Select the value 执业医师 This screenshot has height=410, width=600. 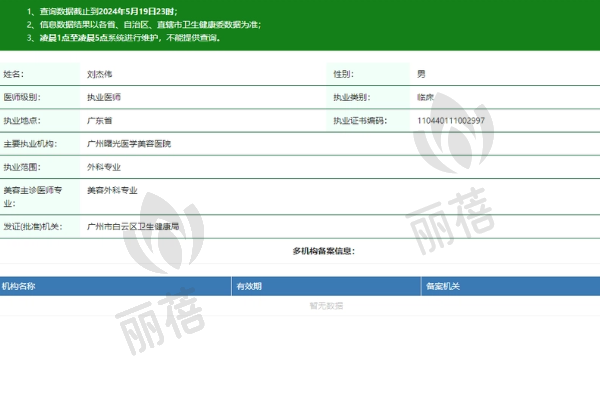point(104,97)
